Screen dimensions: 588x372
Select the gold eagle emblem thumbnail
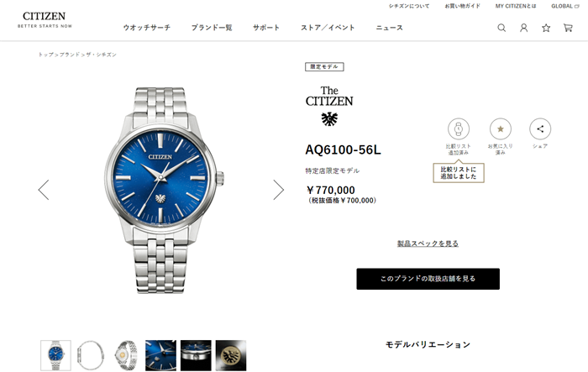pos(231,355)
